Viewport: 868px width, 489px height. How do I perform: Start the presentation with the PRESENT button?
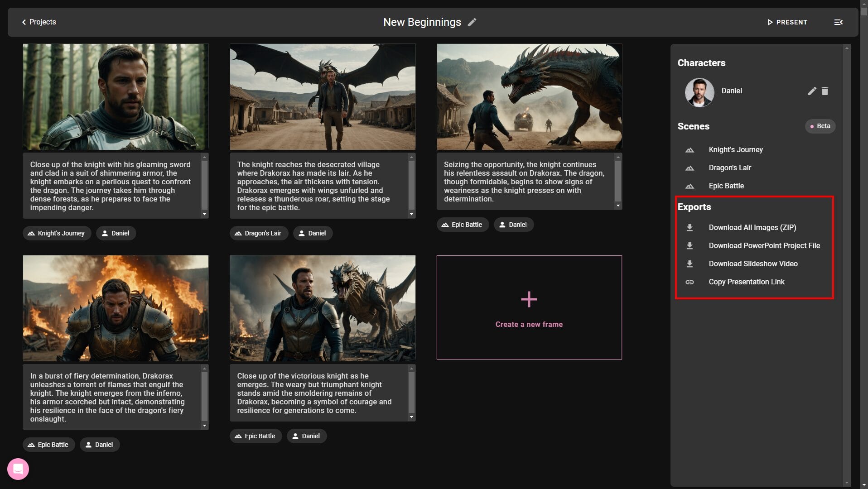pos(787,22)
